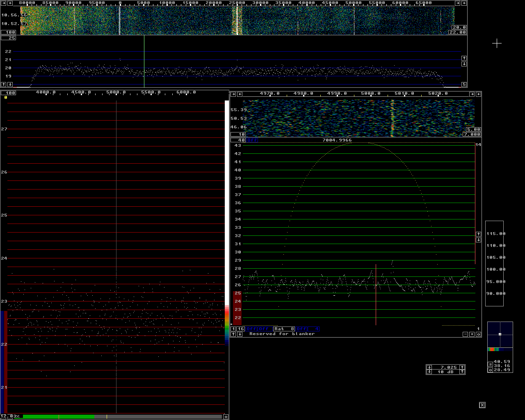Click the green progress bar beside 12.03%
The image size is (525, 420).
click(59, 417)
